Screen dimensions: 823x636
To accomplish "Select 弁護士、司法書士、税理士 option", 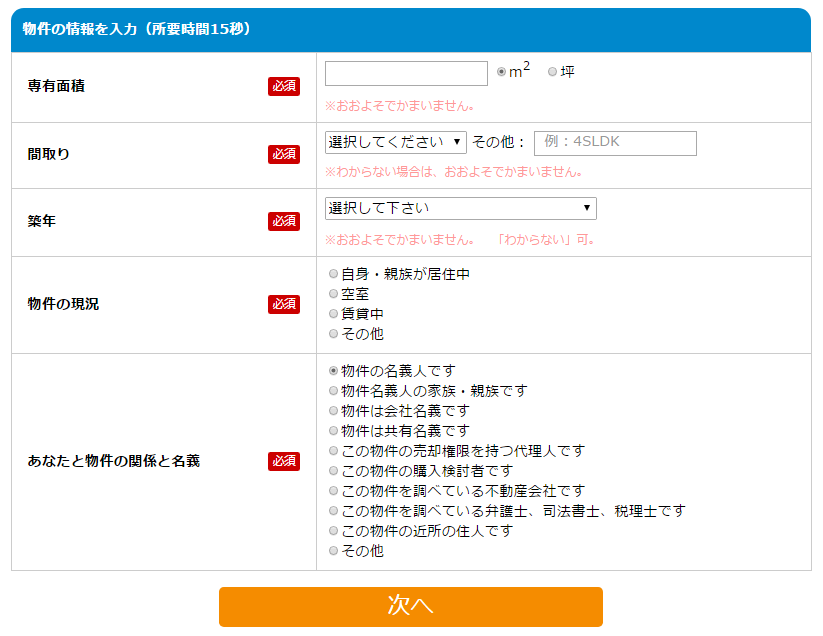I will pyautogui.click(x=334, y=511).
